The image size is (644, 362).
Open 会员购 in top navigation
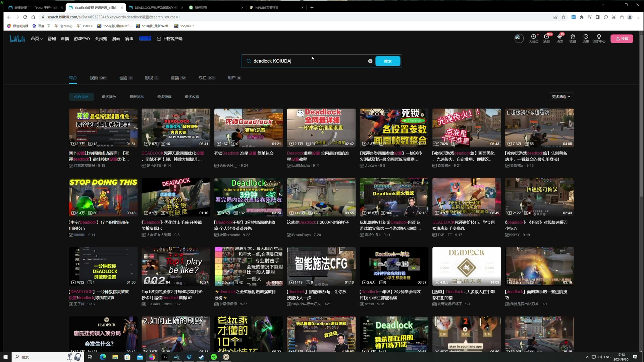pos(101,39)
